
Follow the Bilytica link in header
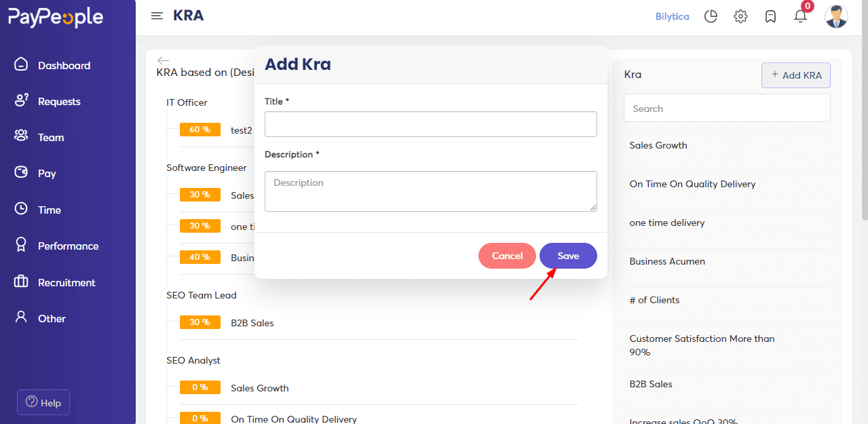(x=672, y=16)
